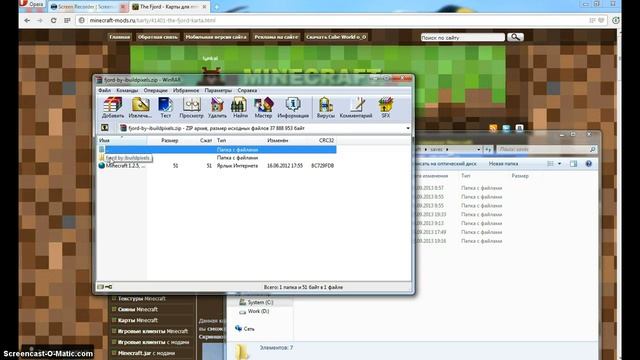The height and width of the screenshot is (360, 640).
Task: Open a new browser tab
Action: click(x=216, y=7)
